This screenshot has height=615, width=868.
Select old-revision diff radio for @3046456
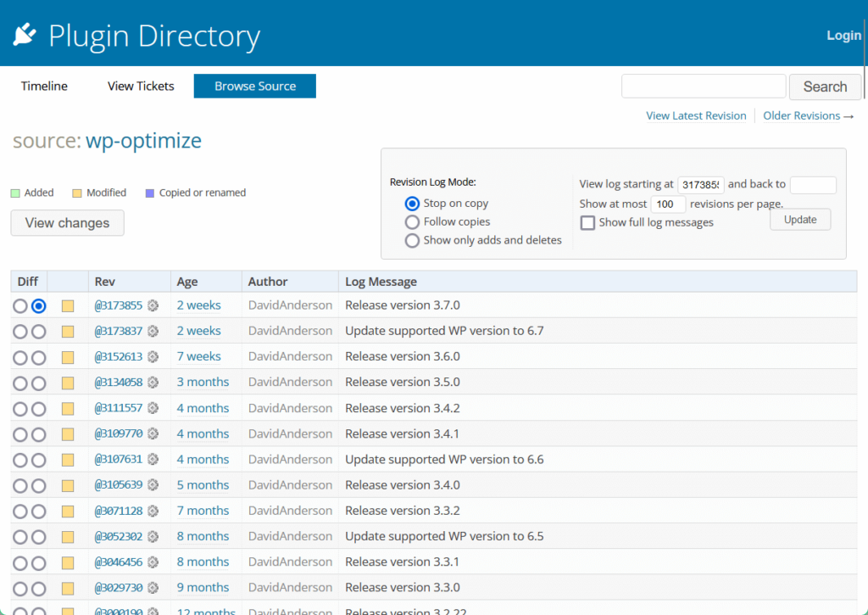(x=20, y=563)
